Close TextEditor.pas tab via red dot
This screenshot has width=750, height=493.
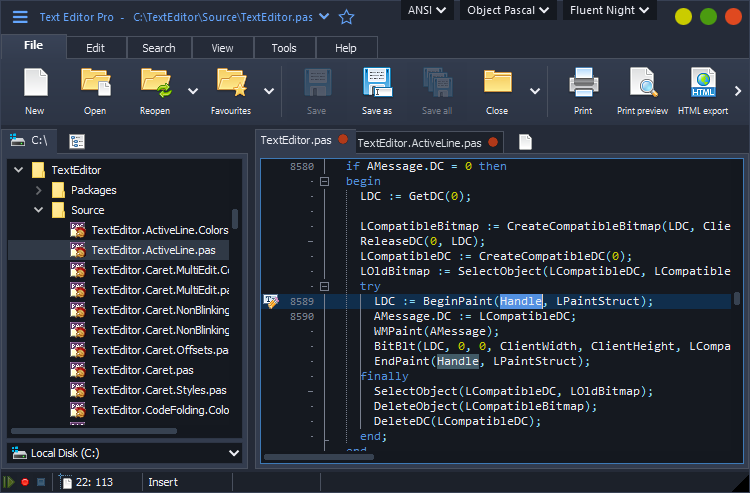343,139
